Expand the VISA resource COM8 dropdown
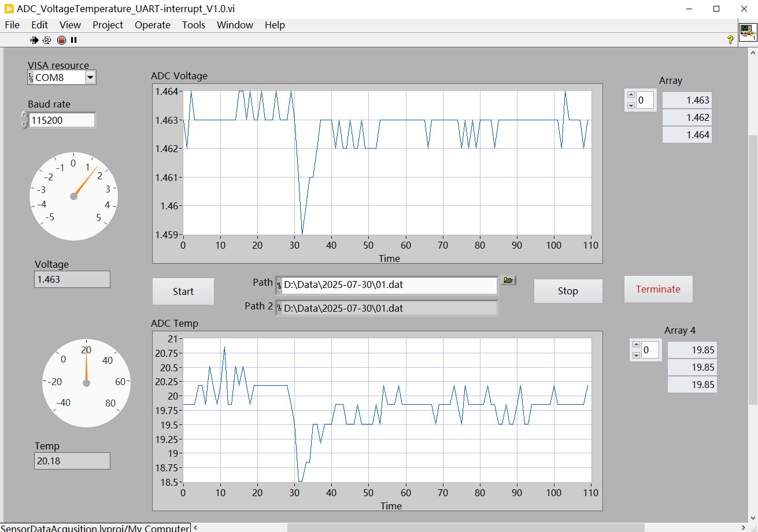758x532 pixels. coord(90,77)
